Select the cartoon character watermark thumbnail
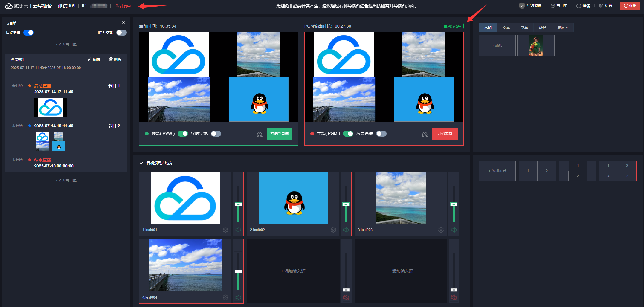 pyautogui.click(x=536, y=45)
